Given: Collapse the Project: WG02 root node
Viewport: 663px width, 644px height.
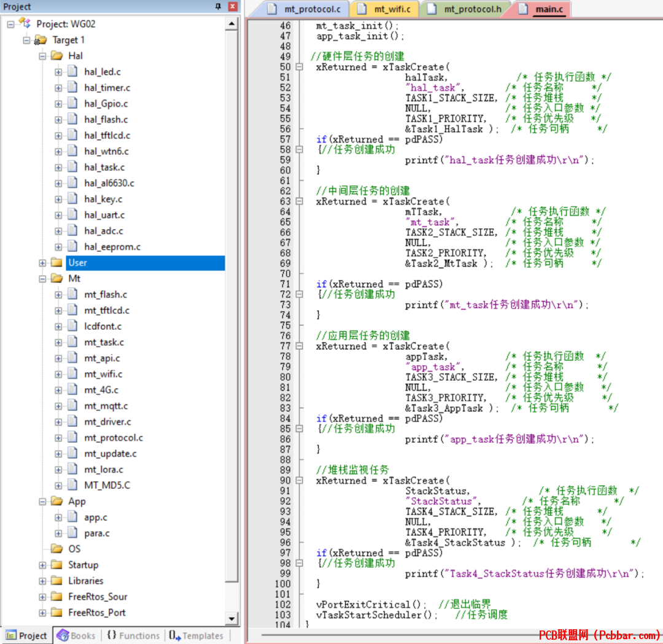Looking at the screenshot, I should 10,24.
